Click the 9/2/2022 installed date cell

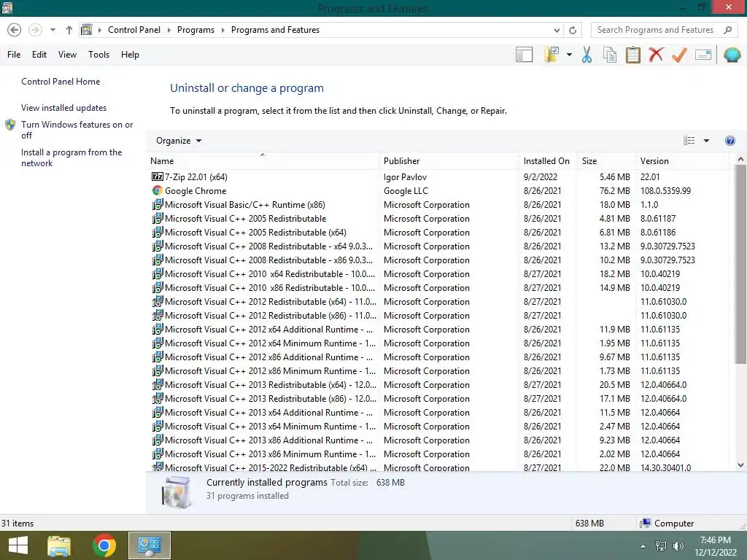(541, 177)
